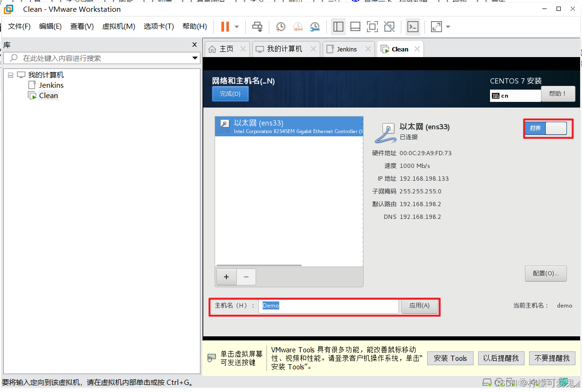The width and height of the screenshot is (582, 392).
Task: Switch to the Jenkins tab
Action: point(347,49)
